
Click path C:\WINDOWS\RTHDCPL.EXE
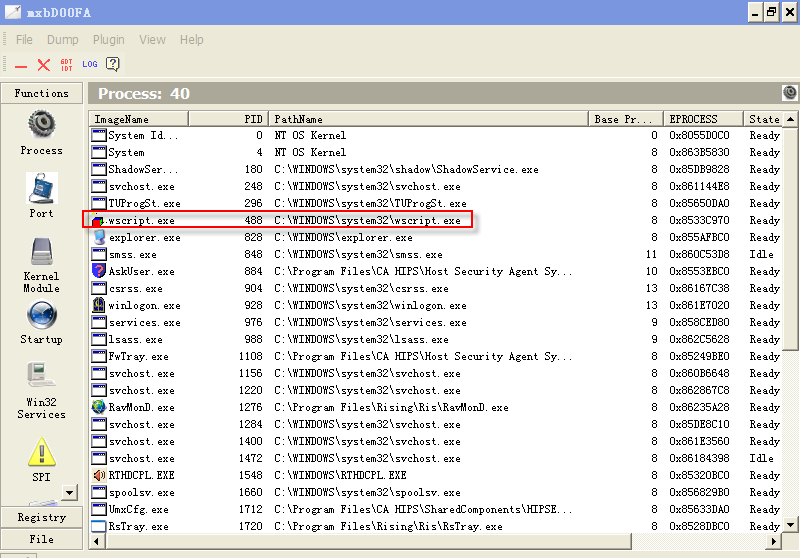340,475
